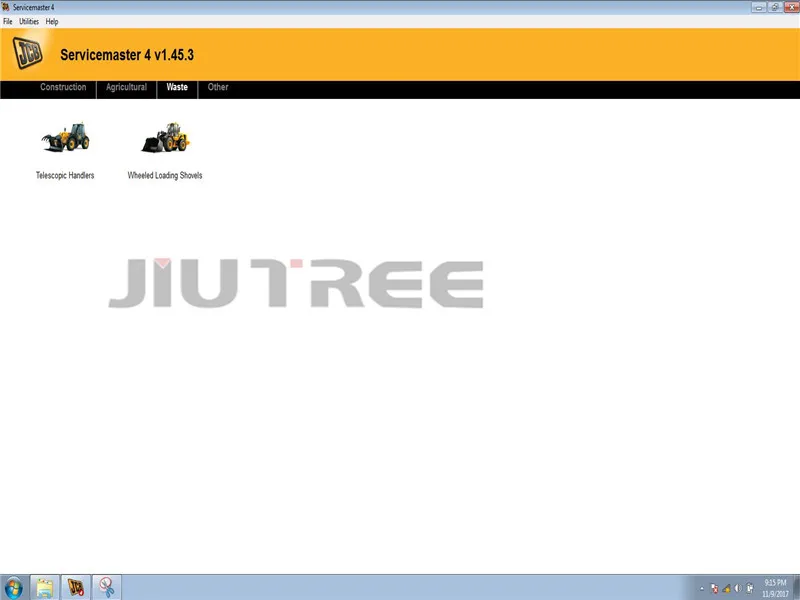Open the Telescopic Handlers machine icon
The width and height of the screenshot is (800, 600).
tap(66, 137)
